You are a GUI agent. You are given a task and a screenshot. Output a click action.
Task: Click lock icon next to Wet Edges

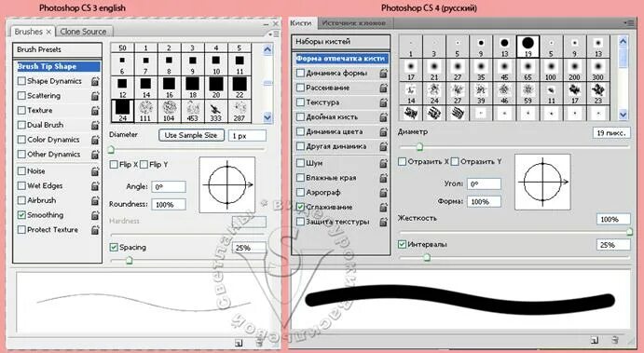click(95, 186)
